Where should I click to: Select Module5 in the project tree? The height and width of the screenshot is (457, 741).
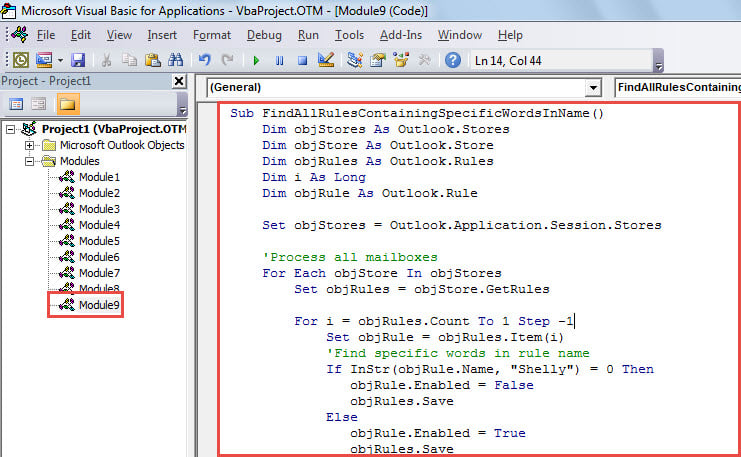pyautogui.click(x=99, y=241)
